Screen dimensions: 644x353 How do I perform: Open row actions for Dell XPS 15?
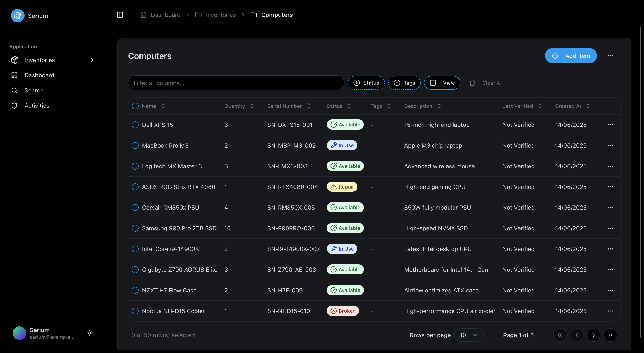610,125
